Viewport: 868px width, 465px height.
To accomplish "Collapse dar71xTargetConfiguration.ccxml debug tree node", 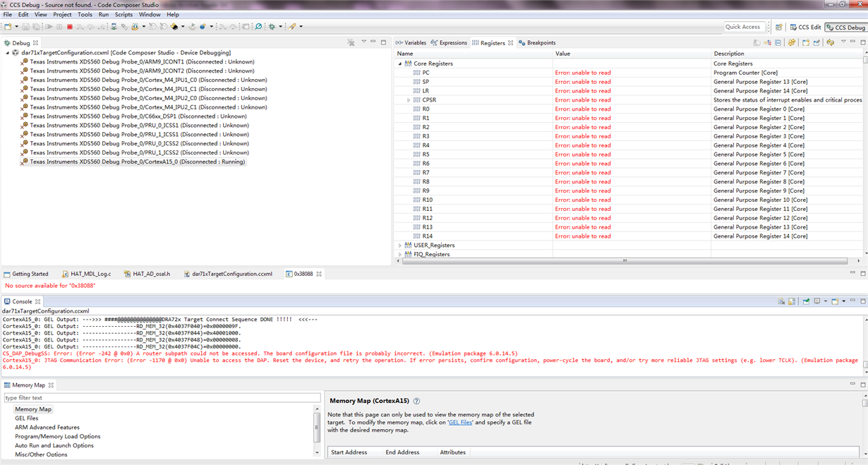I will point(8,53).
